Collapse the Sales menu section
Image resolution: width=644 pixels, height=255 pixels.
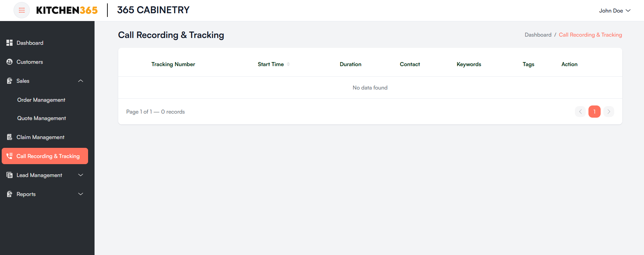point(80,81)
